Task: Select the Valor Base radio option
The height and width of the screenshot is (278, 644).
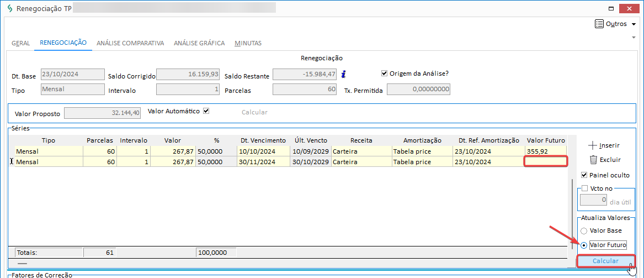Action: click(x=583, y=230)
